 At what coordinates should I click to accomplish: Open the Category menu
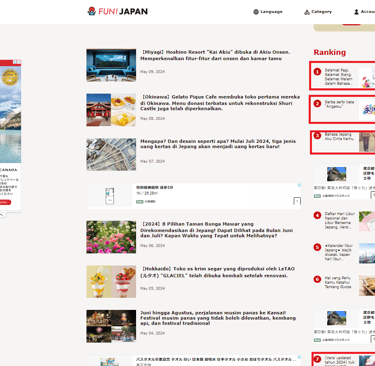click(318, 12)
